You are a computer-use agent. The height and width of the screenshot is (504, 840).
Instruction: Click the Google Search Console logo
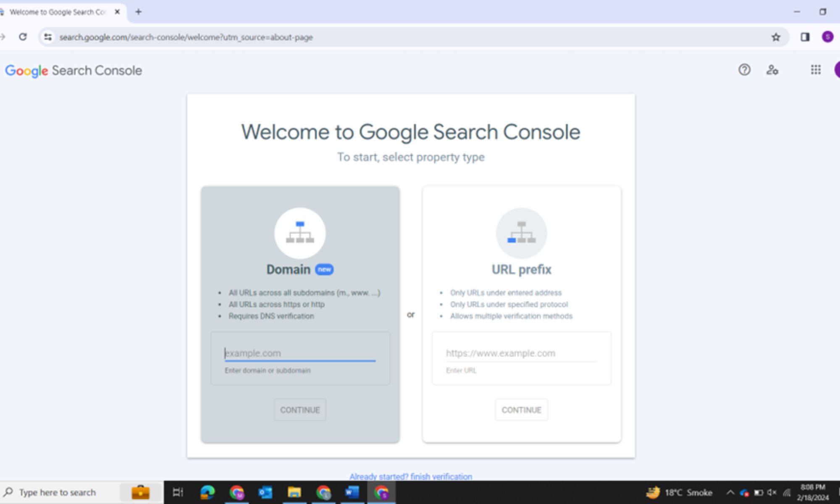tap(73, 71)
